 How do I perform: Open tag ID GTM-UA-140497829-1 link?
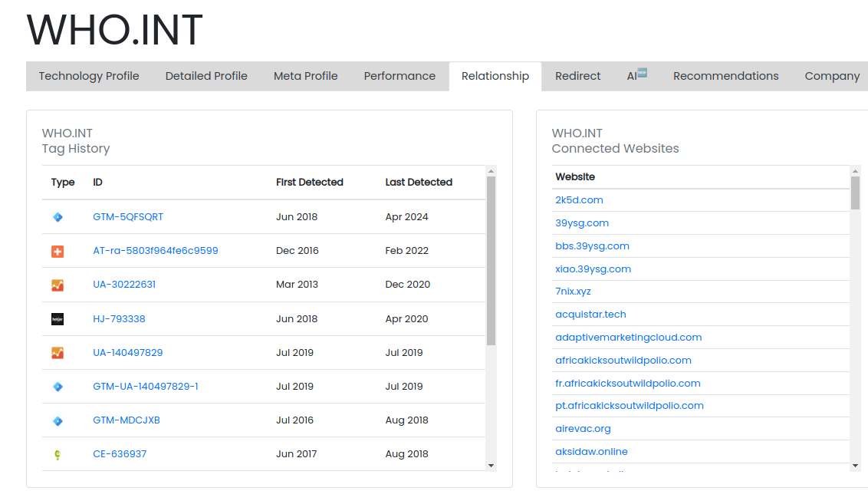[146, 387]
